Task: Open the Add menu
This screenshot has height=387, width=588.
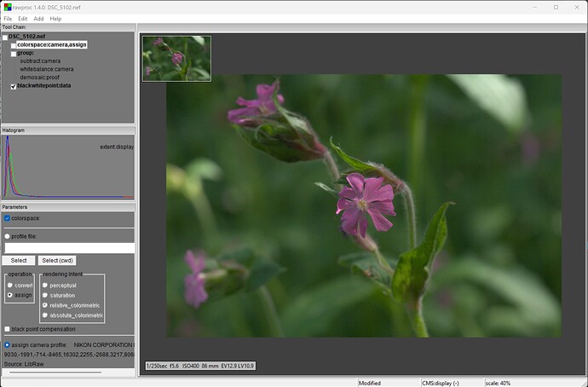Action: click(38, 19)
